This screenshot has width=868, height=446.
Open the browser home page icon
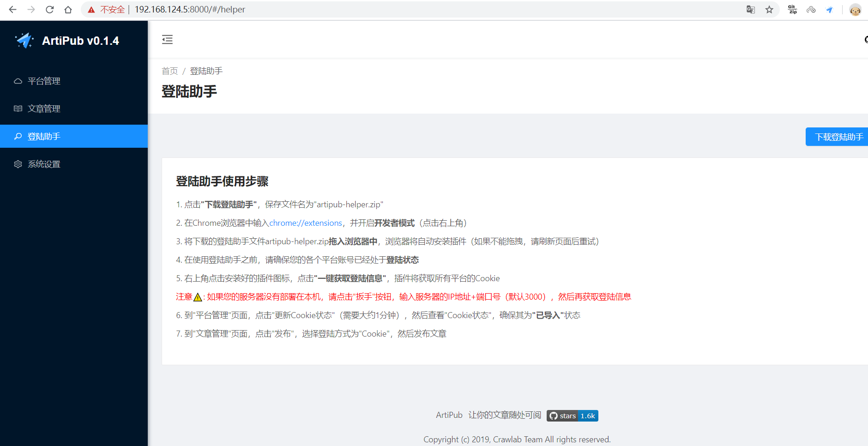(68, 10)
